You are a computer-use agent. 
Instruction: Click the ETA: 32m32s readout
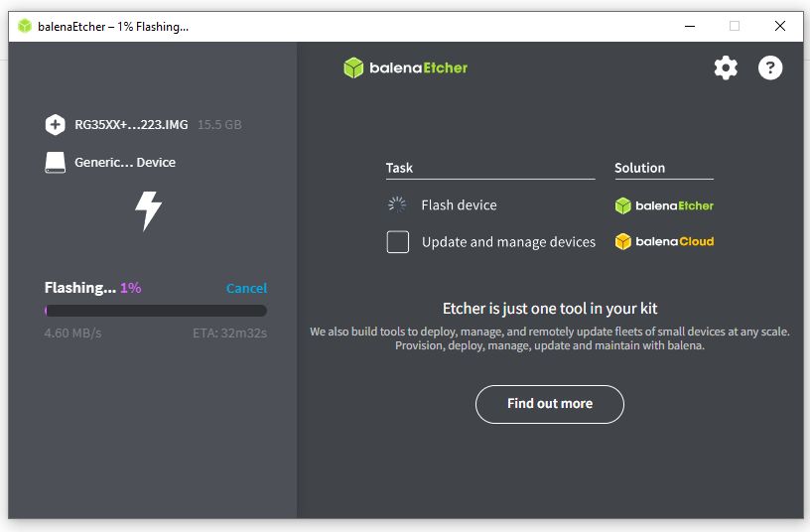230,333
